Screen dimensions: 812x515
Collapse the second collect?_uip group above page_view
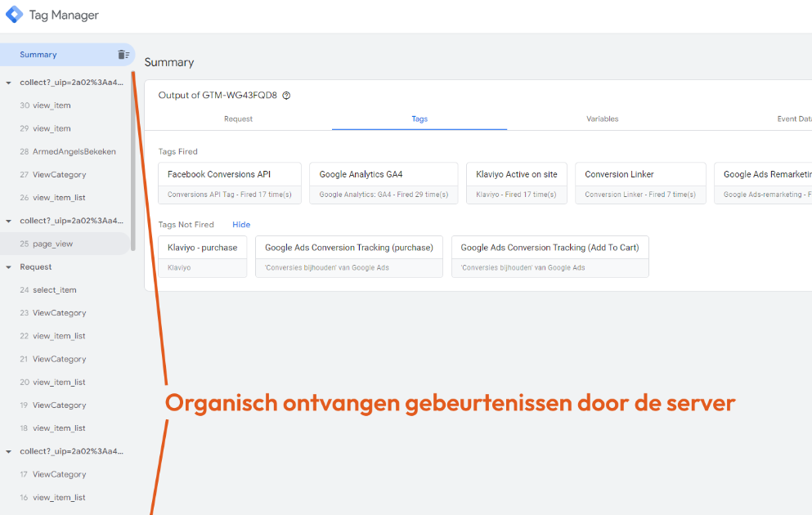pos(8,221)
